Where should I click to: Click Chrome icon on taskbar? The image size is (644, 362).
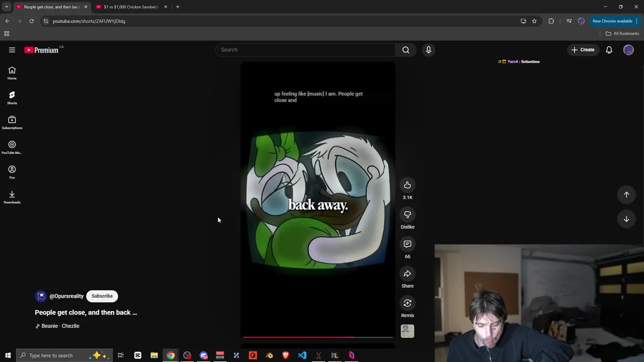point(171,355)
